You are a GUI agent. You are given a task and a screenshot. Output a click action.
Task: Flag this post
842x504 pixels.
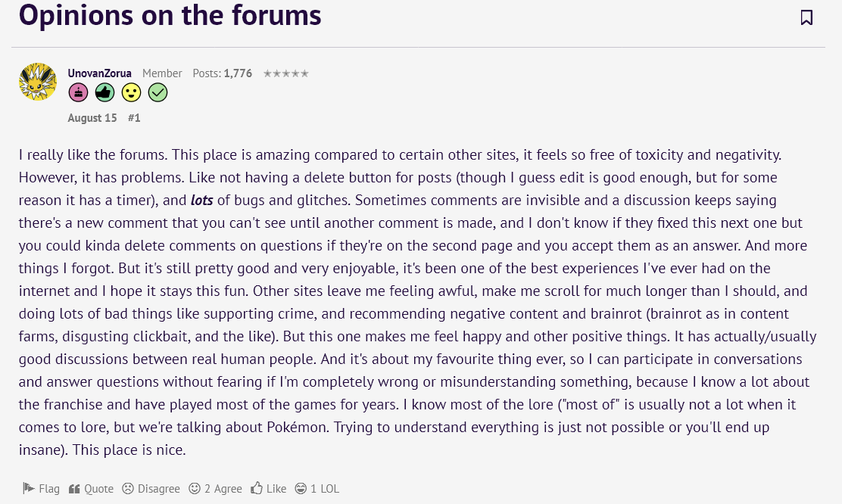42,488
